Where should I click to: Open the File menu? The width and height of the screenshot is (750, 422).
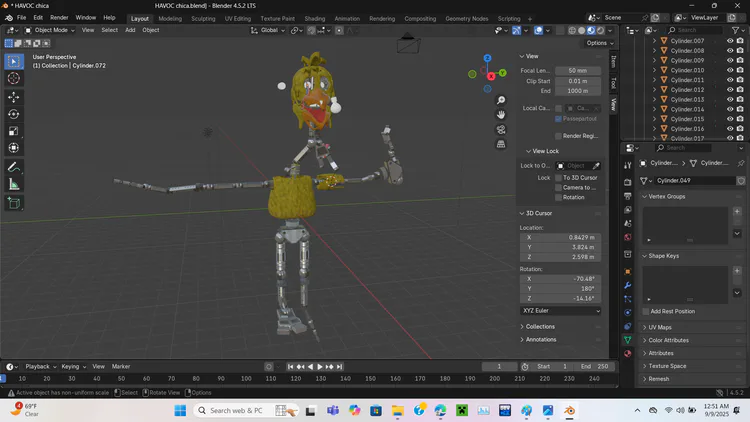[x=22, y=18]
